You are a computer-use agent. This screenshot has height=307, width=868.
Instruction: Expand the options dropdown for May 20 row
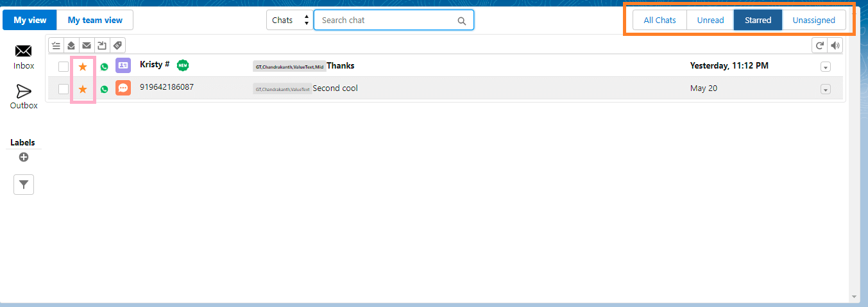click(826, 89)
